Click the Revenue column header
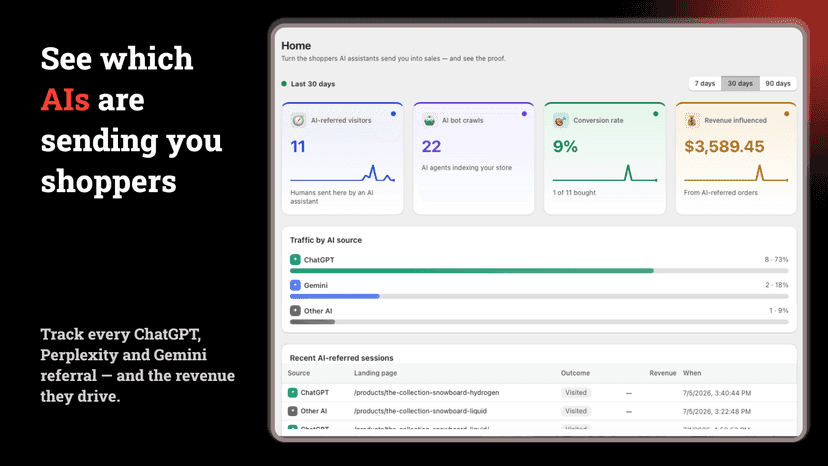828x466 pixels. (663, 373)
